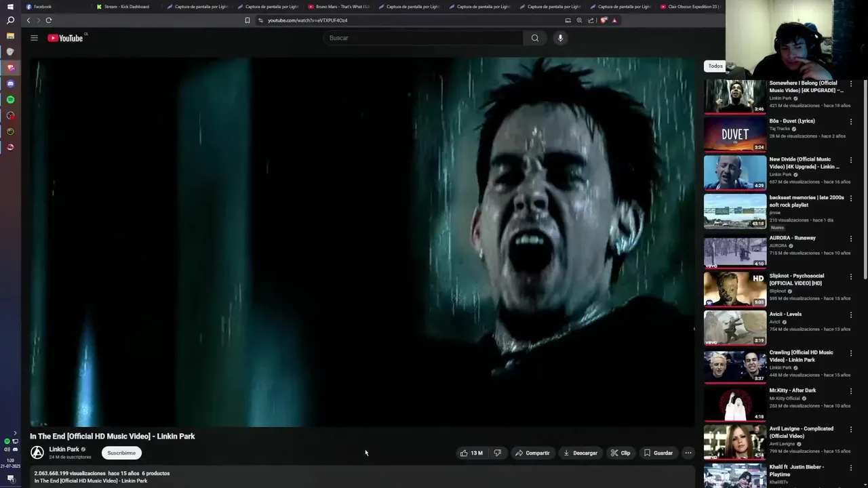Viewport: 868px width, 488px height.
Task: Click the search magnifier button
Action: (x=535, y=38)
